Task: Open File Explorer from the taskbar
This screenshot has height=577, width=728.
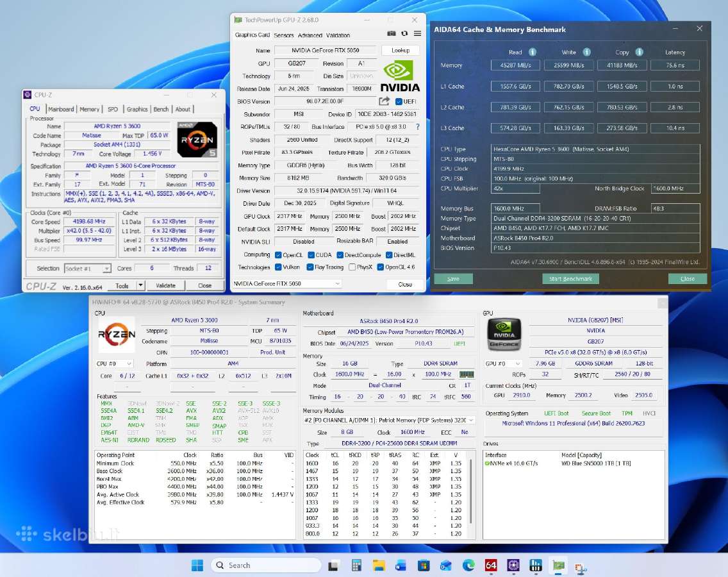Action: [379, 565]
